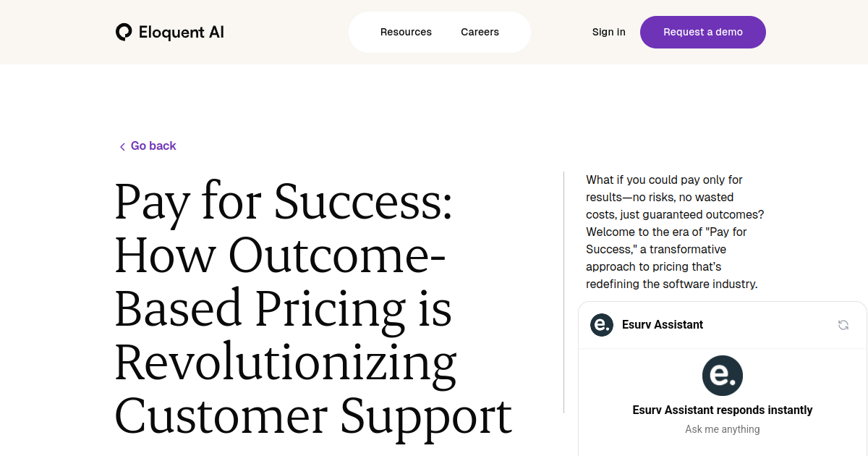
Task: Click 'Esurv Assistant responds instantly' text
Action: (723, 410)
